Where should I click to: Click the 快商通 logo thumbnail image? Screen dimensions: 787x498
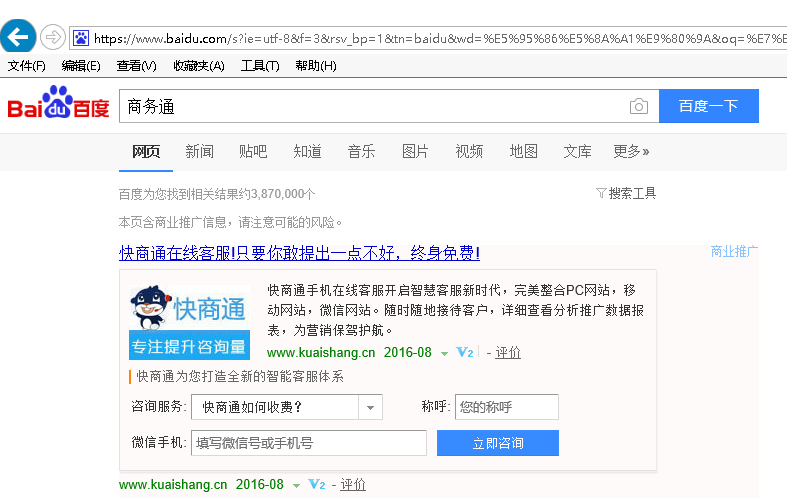click(x=189, y=322)
